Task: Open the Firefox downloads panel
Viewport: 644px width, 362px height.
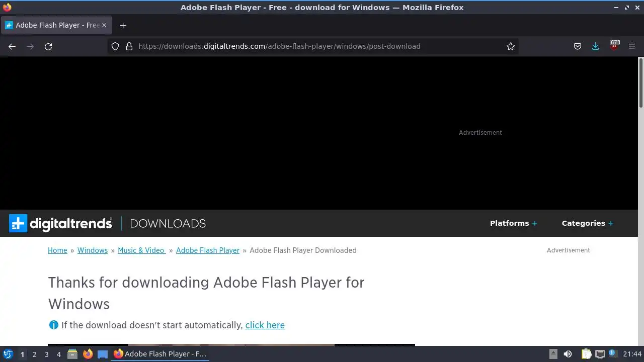Action: (x=596, y=46)
